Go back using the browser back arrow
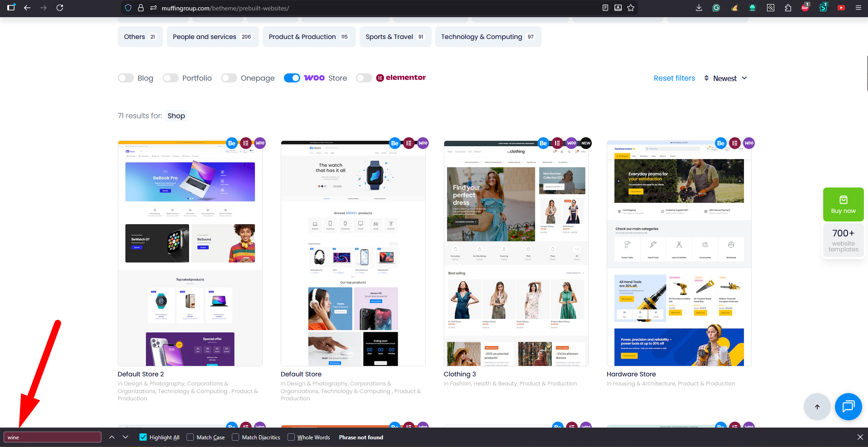This screenshot has height=447, width=868. tap(27, 8)
